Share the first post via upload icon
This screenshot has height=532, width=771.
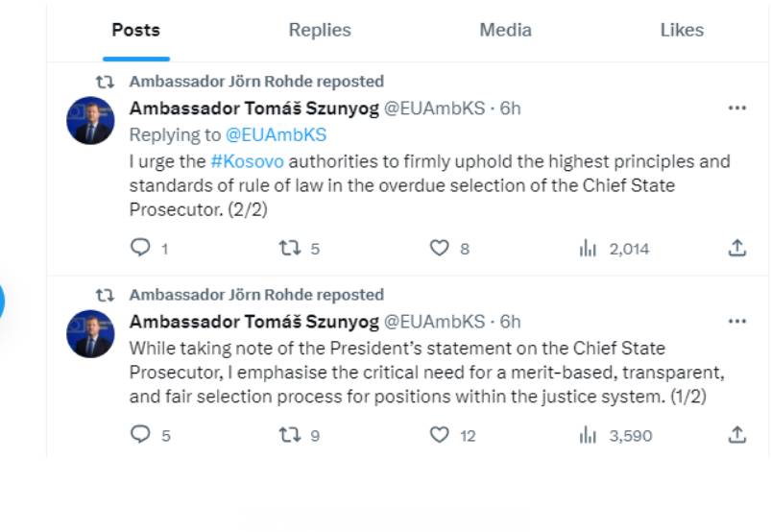point(736,249)
